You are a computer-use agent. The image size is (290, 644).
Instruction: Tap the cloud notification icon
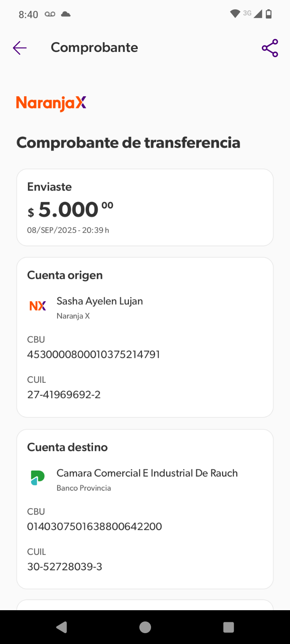tap(66, 14)
